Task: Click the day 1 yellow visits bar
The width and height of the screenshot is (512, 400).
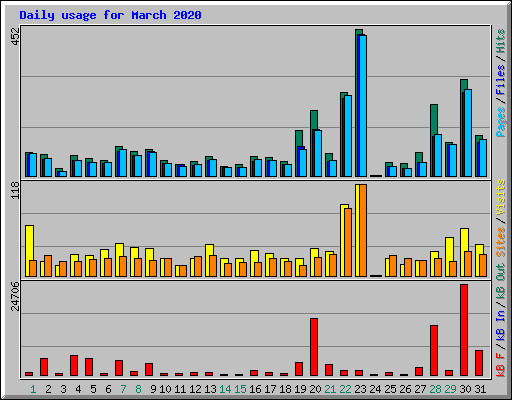Action: click(29, 251)
